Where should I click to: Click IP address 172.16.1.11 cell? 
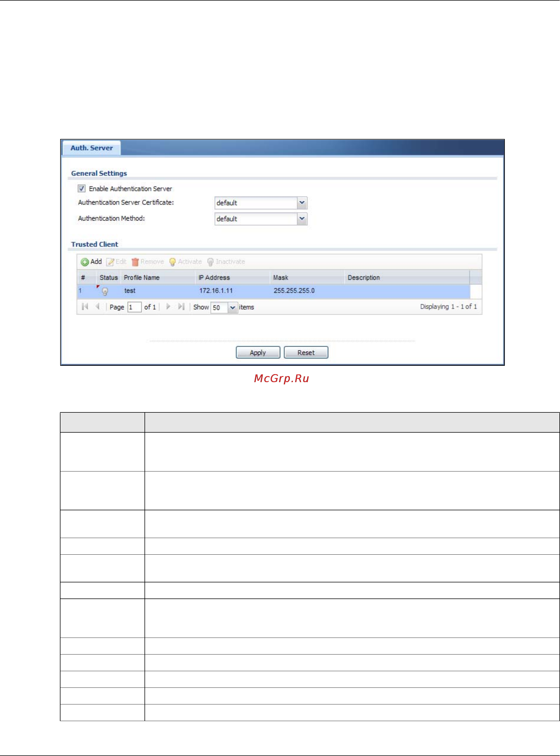pos(216,291)
